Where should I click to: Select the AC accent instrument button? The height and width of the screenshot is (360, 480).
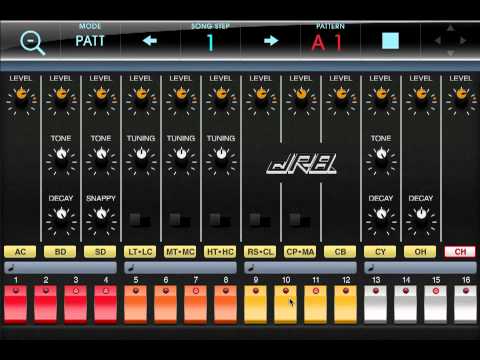(20, 252)
